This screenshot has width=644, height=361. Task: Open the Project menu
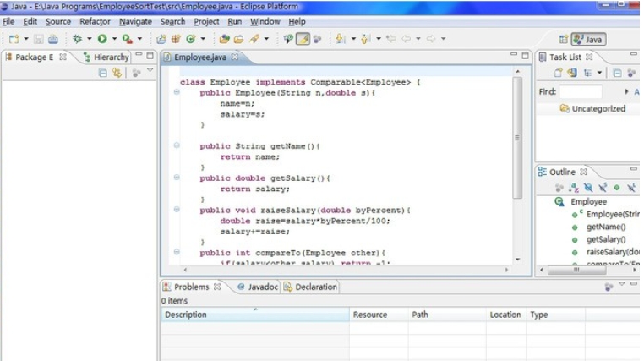pyautogui.click(x=206, y=21)
